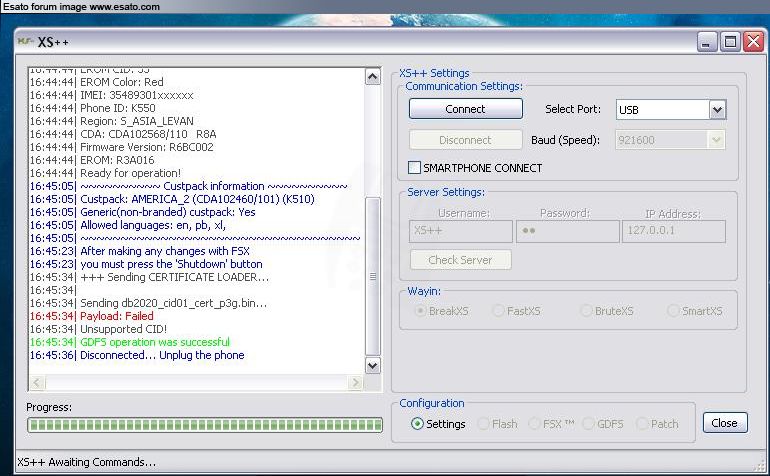Click the log horizontal scroll left arrow
This screenshot has height=476, width=770.
point(37,382)
